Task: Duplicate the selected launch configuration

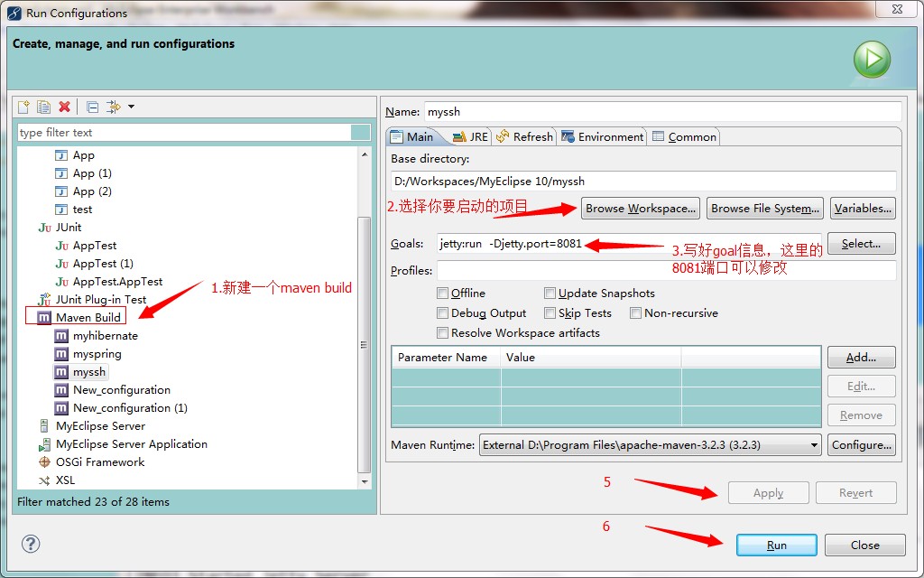Action: [43, 107]
